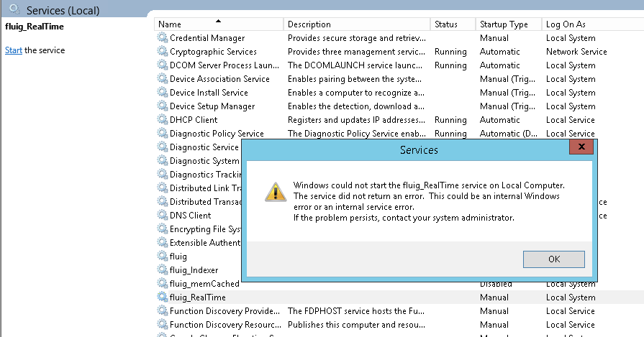Close the Services error dialog with X
The image size is (644, 337).
click(x=581, y=147)
